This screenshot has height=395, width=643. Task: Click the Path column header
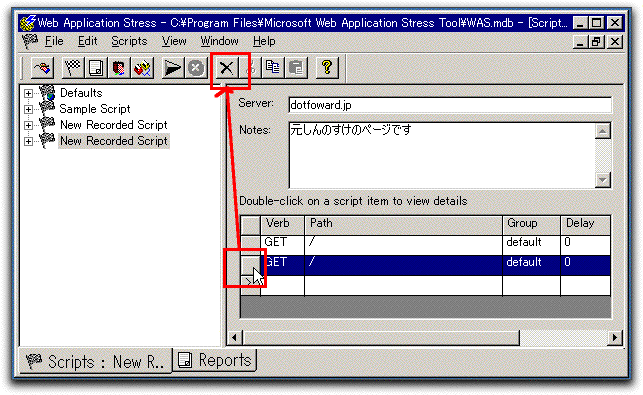(404, 225)
